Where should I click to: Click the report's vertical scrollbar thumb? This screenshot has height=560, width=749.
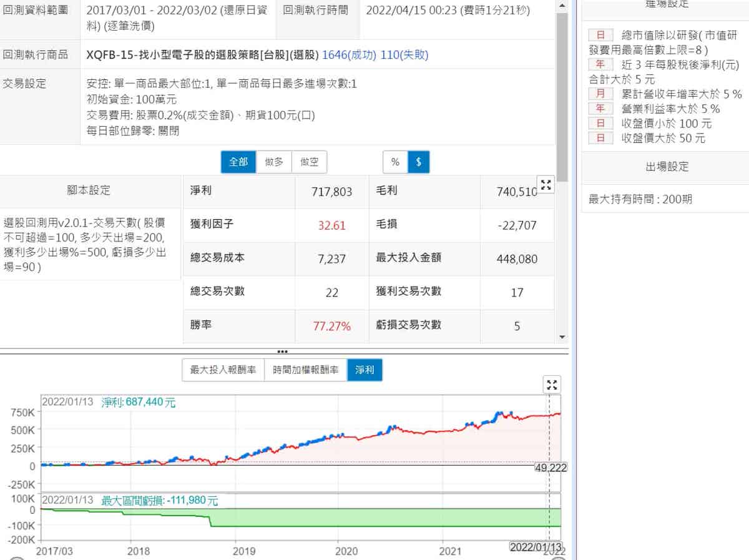click(562, 94)
